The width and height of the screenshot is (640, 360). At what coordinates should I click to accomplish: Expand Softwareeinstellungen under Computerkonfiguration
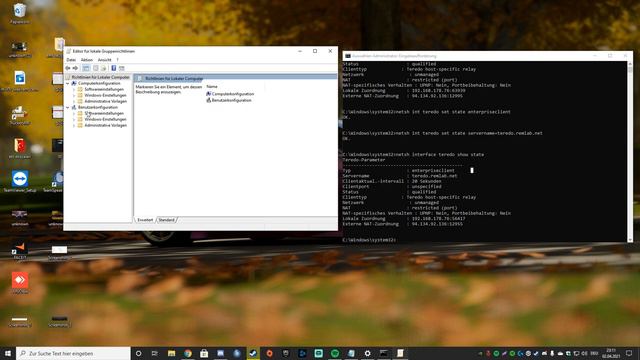pos(74,89)
